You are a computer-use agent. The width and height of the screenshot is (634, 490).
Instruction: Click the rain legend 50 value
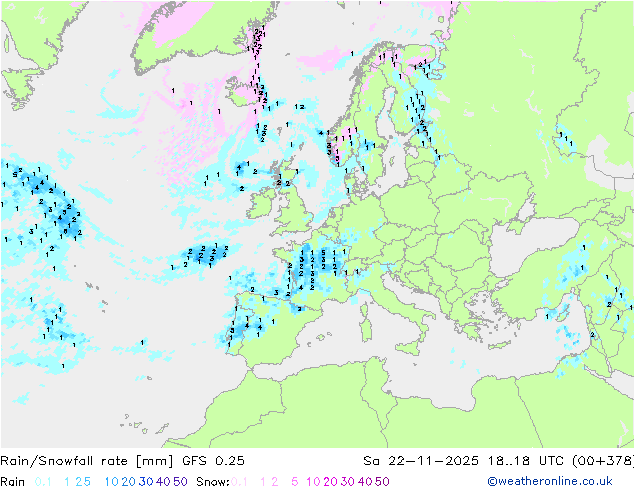(180, 482)
